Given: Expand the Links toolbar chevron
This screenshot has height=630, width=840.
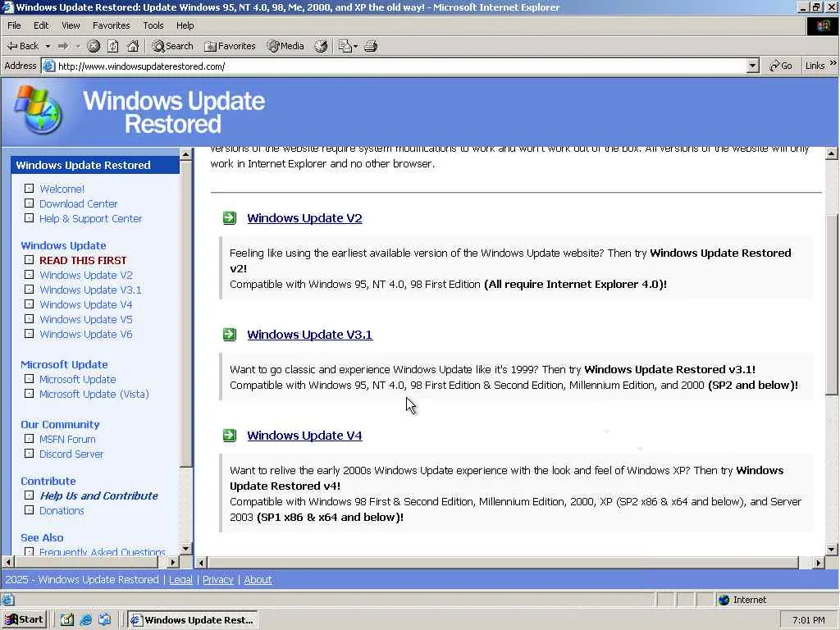Looking at the screenshot, I should tap(833, 64).
